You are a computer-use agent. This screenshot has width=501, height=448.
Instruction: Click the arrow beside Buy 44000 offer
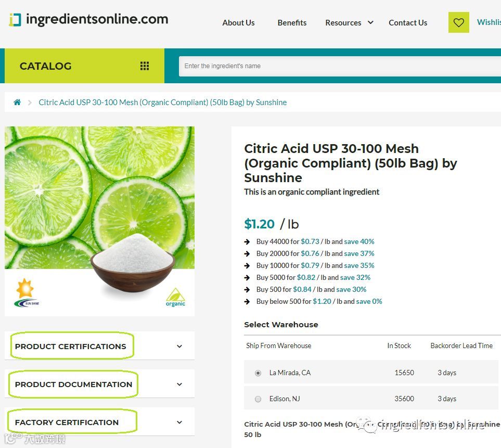[x=247, y=242]
